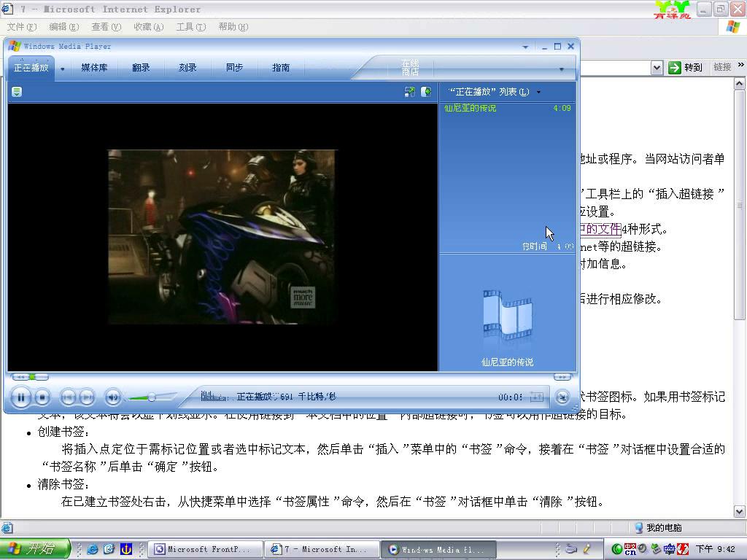Open the 收藏 menu in Internet Explorer

click(x=149, y=27)
